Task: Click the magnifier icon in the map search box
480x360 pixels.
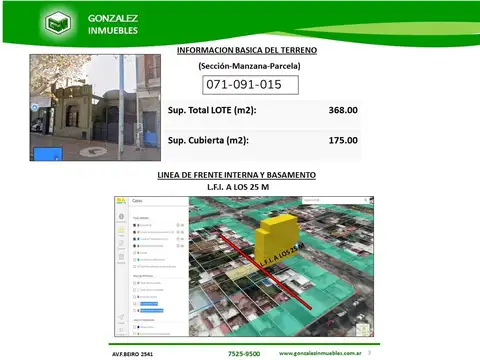Action: click(366, 200)
